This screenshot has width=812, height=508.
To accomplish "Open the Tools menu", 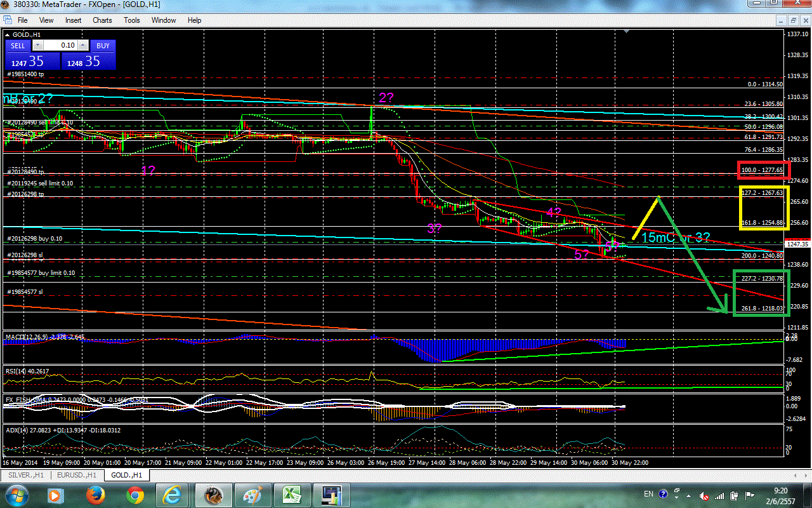I will pos(132,20).
